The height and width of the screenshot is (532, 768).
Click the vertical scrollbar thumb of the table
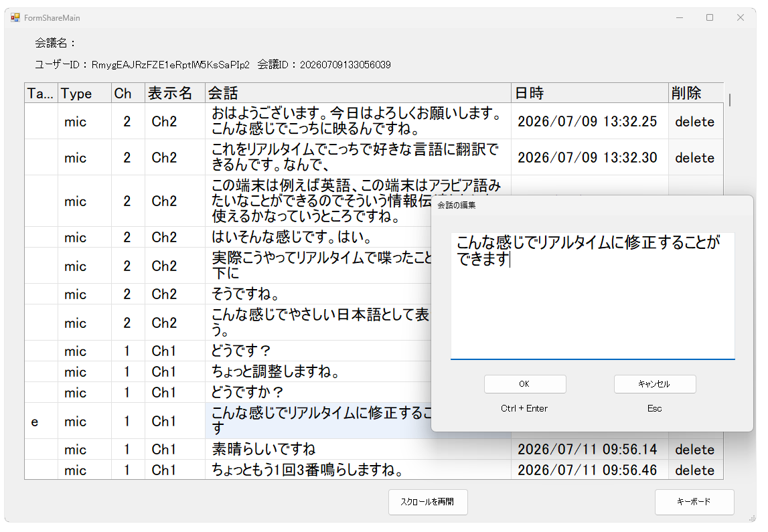tap(730, 100)
